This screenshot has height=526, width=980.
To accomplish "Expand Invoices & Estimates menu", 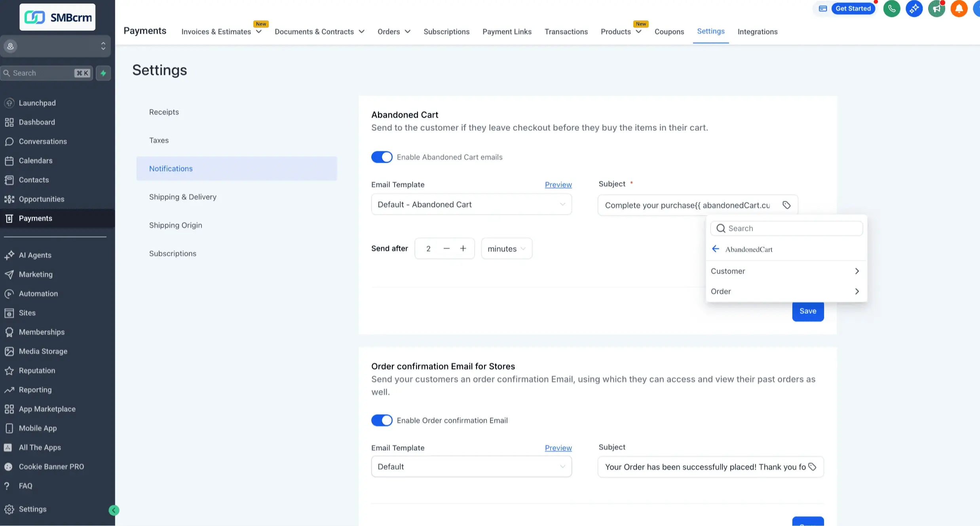I will 222,32.
